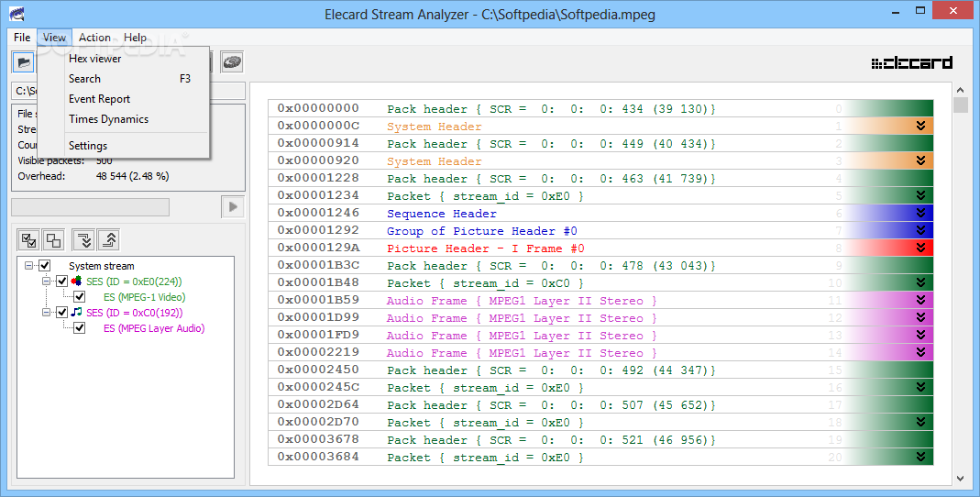This screenshot has width=980, height=497.
Task: Click the music note icon beside SES 0xC0
Action: coord(76,312)
